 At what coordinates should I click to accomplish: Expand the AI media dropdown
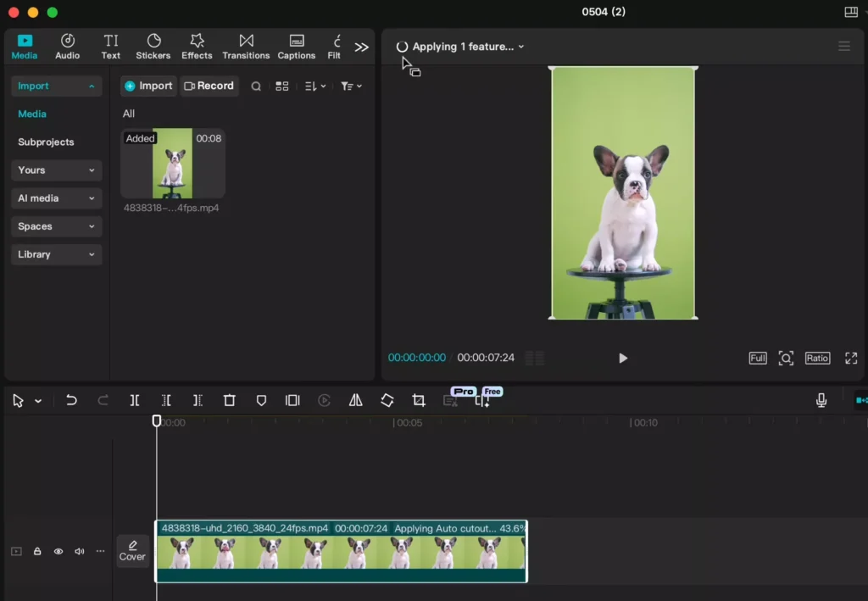point(57,198)
